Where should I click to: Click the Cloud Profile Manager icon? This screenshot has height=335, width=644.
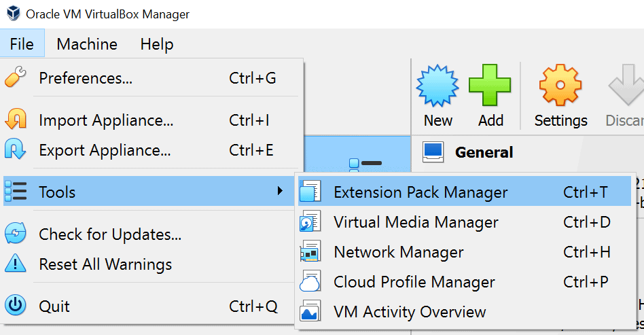click(310, 282)
